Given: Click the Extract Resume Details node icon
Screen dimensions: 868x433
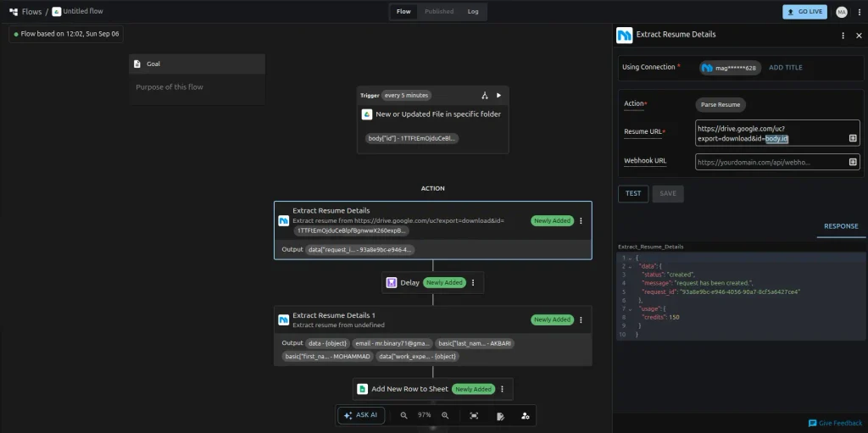Looking at the screenshot, I should point(283,220).
